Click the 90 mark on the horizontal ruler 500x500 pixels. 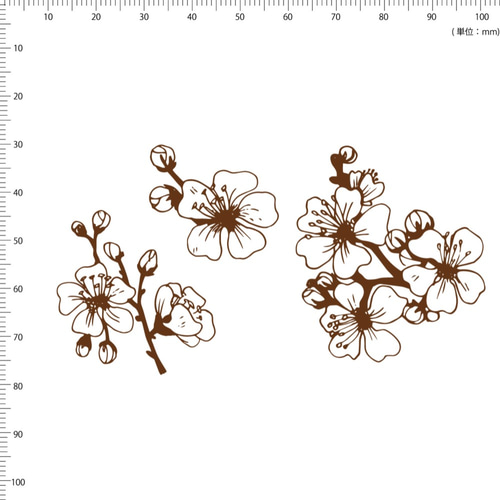pyautogui.click(x=431, y=17)
